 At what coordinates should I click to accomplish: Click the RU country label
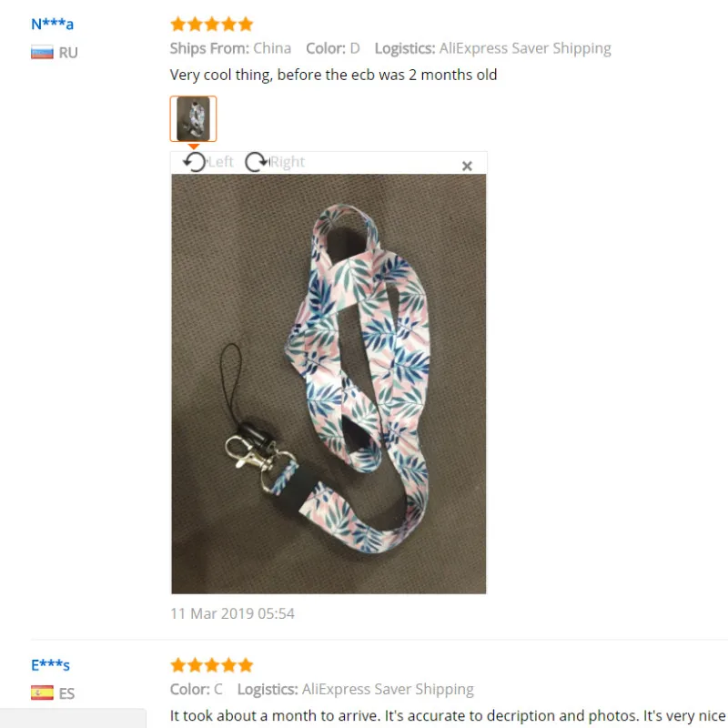68,53
